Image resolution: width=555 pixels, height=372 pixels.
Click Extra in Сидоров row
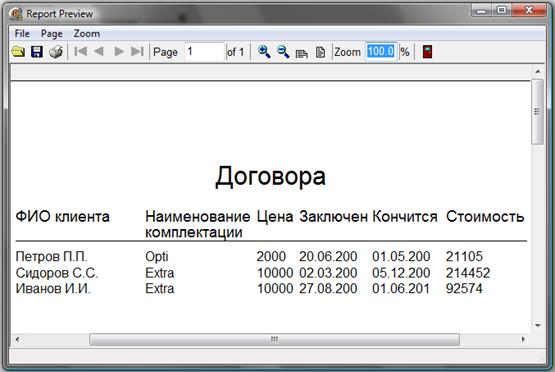(x=160, y=273)
